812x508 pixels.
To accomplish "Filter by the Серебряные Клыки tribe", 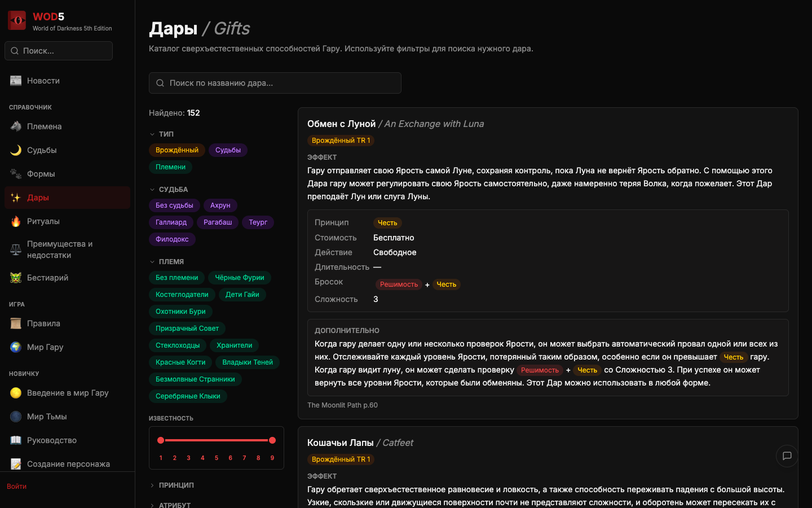I will (x=188, y=396).
